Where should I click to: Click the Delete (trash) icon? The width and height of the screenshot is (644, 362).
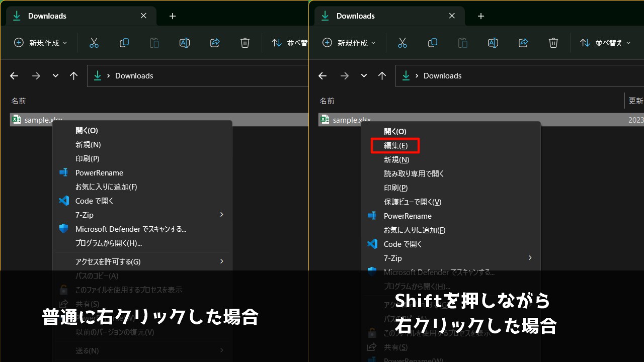(x=245, y=43)
